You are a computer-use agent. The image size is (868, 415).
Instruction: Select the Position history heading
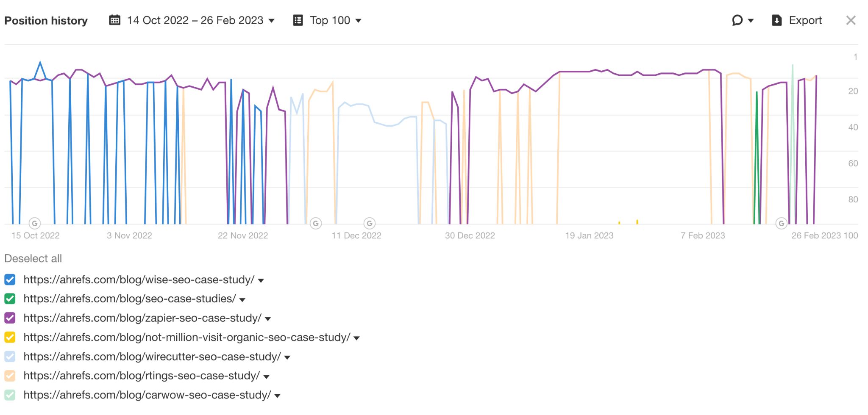click(46, 20)
